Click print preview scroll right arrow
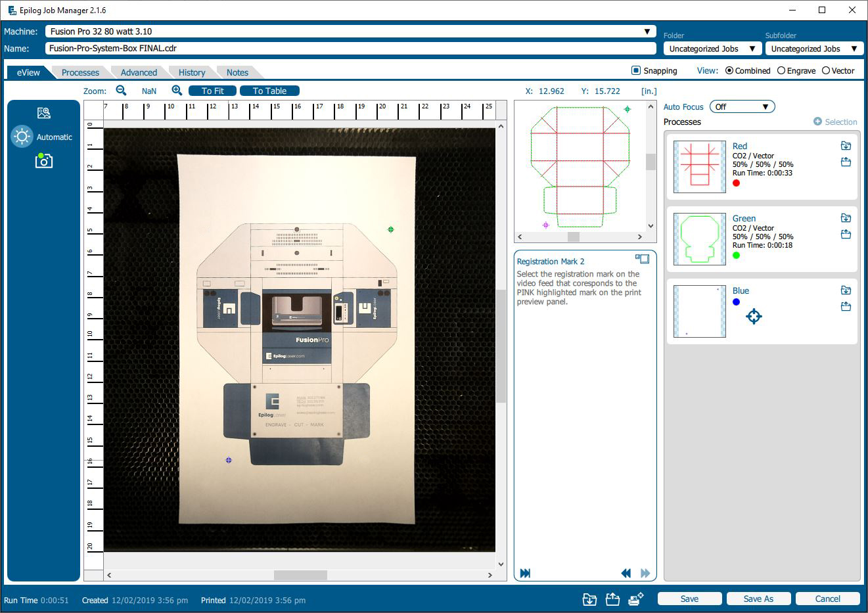Image resolution: width=868 pixels, height=613 pixels. [x=639, y=237]
